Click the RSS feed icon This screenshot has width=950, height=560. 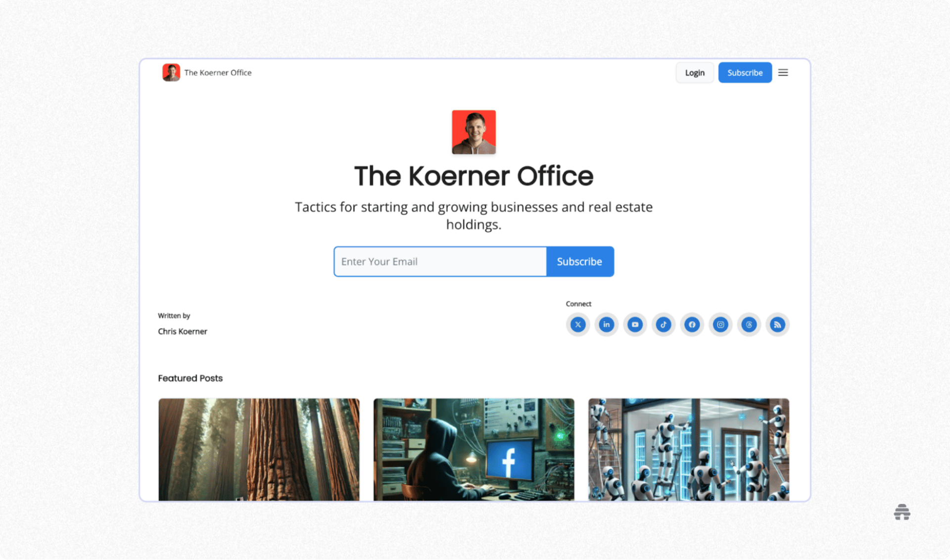click(777, 325)
